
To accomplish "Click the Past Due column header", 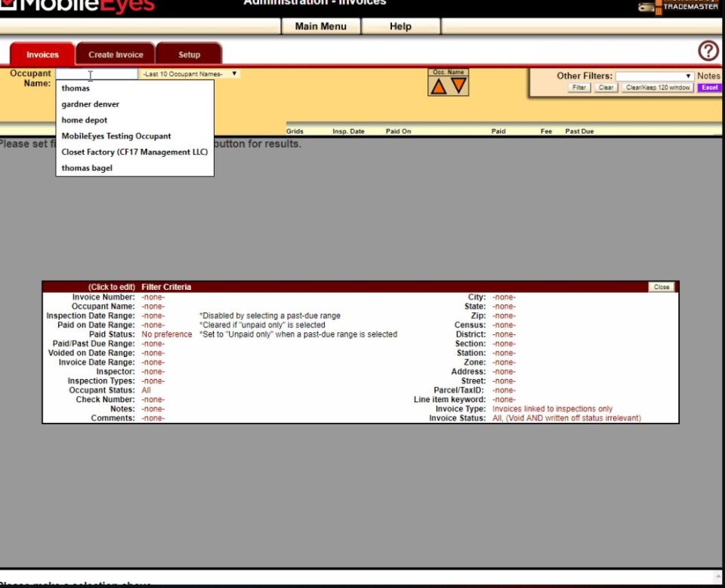I will pos(579,131).
